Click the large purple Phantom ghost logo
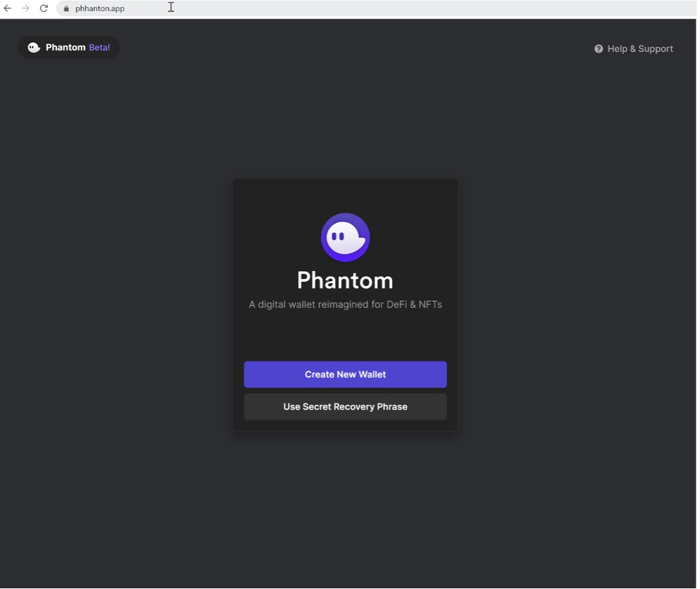The image size is (700, 589). click(345, 238)
